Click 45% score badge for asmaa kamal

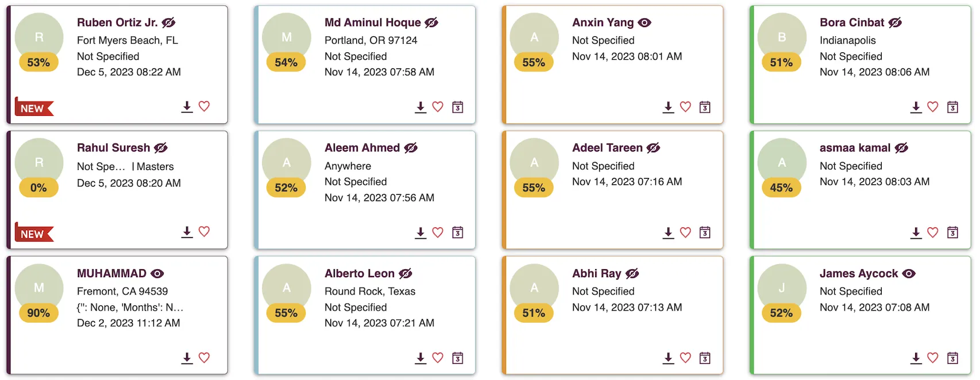point(781,188)
